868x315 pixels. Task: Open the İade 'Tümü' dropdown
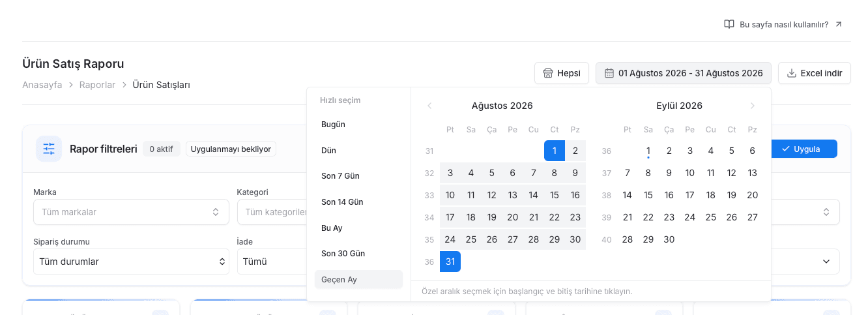point(272,262)
